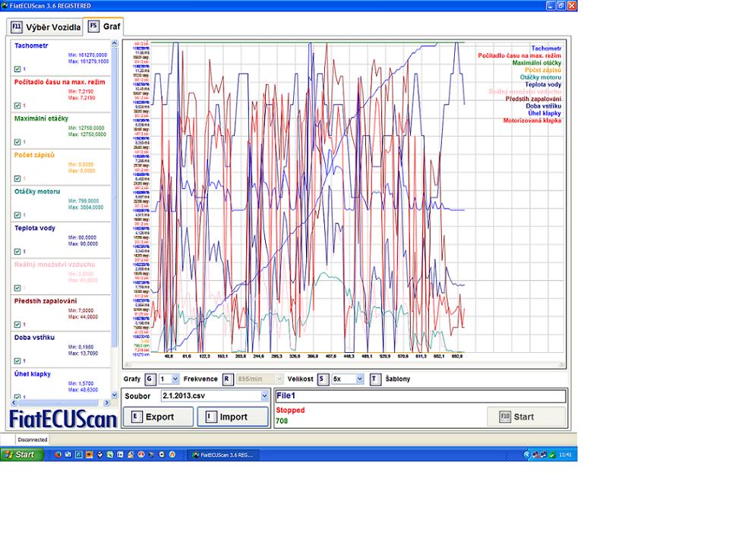The image size is (748, 560).
Task: Click the FiatECUScan logo at bottom left
Action: pos(63,419)
